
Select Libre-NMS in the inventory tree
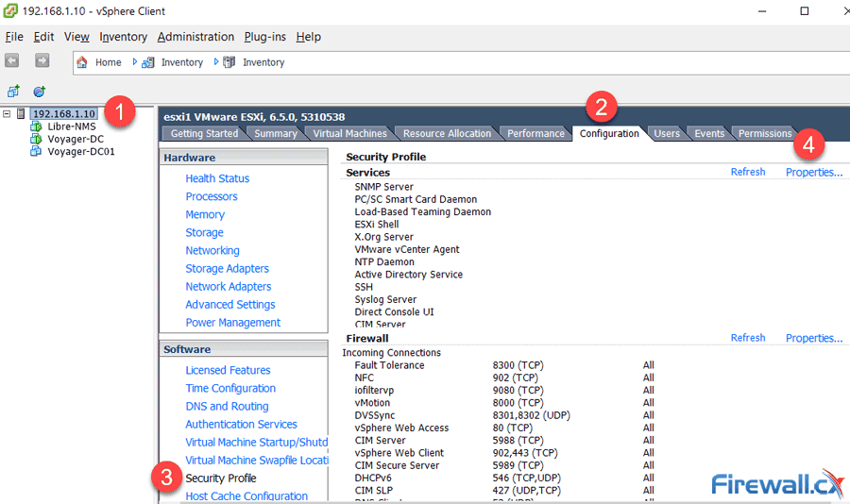point(72,126)
